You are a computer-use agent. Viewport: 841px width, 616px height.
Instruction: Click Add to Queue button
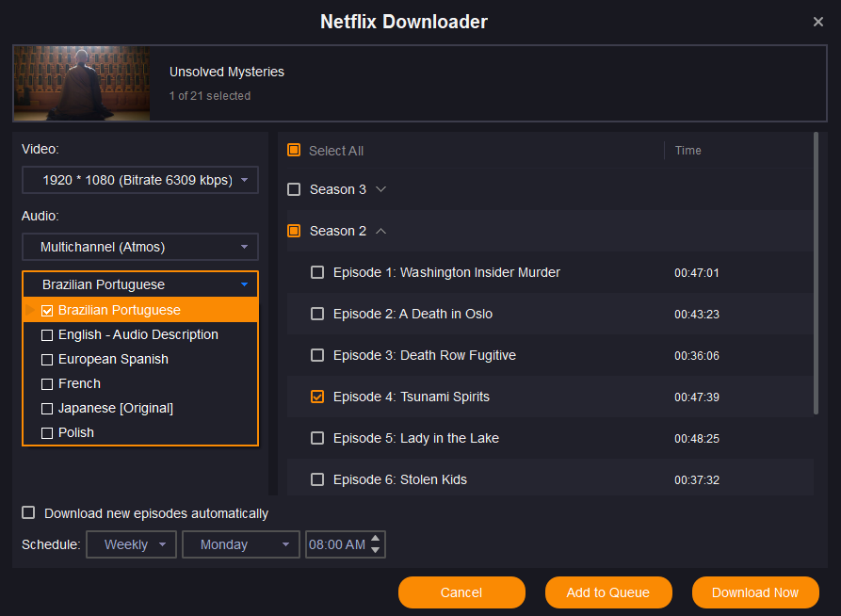click(608, 592)
